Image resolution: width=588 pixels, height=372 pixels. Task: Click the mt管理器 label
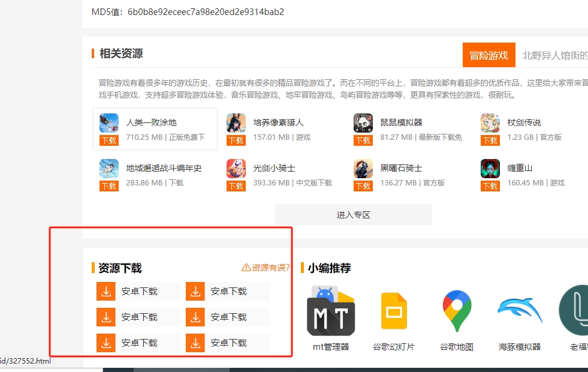(331, 346)
